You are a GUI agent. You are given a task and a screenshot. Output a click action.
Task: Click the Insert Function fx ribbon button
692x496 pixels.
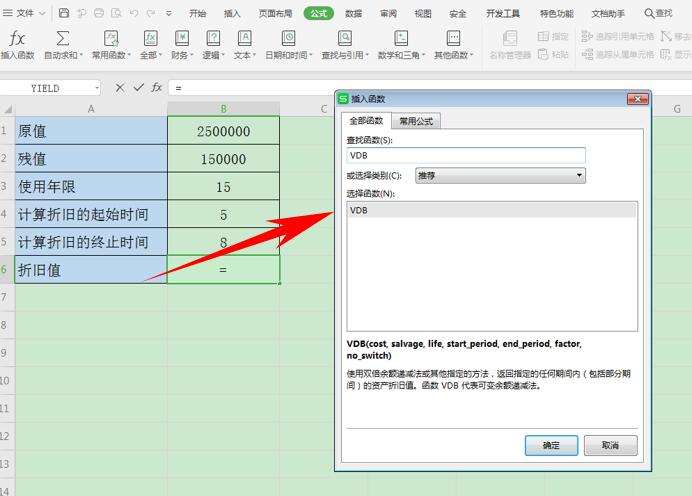17,44
